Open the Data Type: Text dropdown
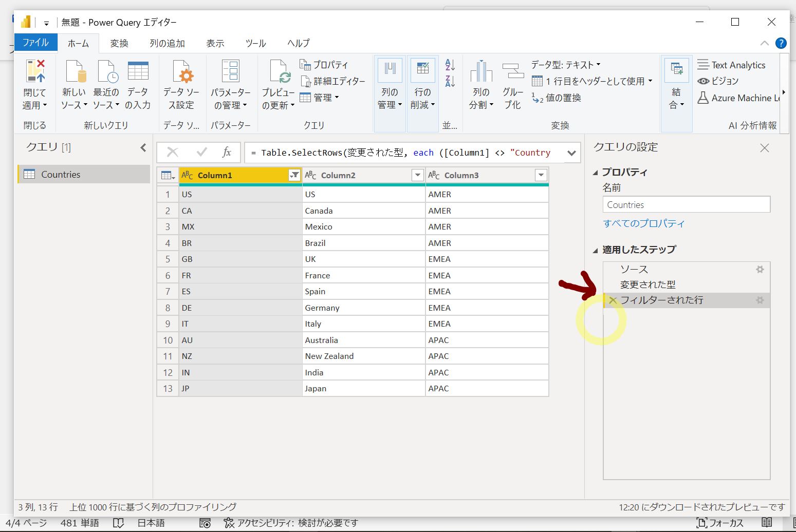 pos(566,65)
